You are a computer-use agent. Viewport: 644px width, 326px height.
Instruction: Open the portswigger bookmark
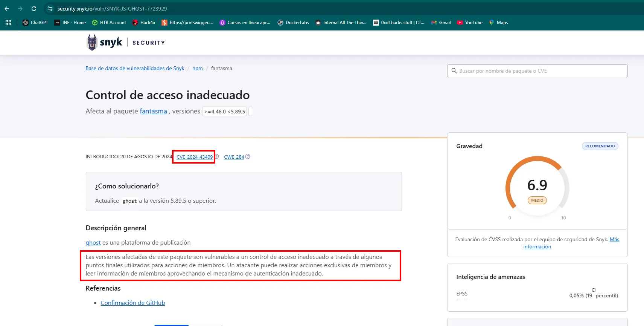click(x=187, y=23)
